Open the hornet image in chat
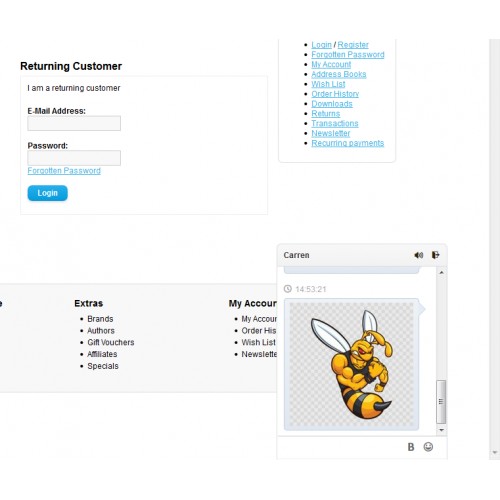This screenshot has height=500, width=500. pos(351,364)
